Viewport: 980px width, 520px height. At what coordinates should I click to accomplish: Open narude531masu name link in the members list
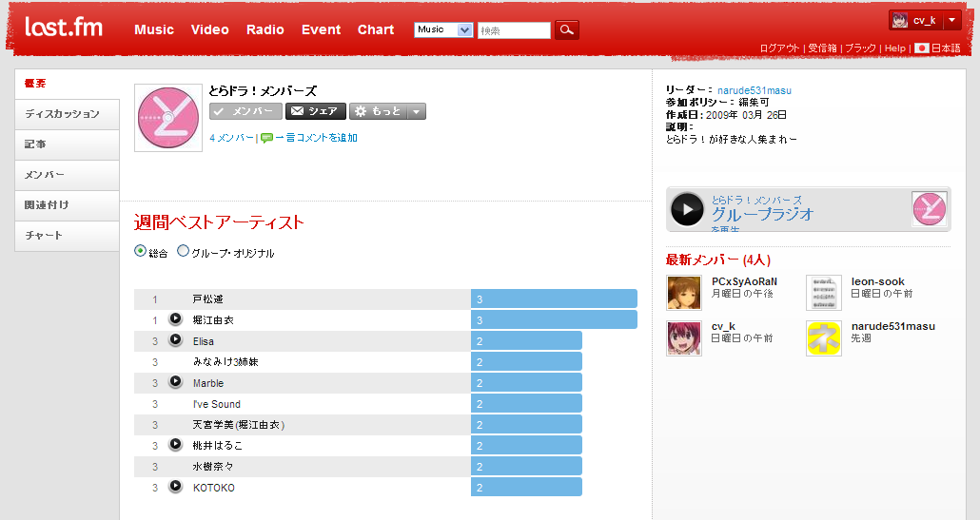pyautogui.click(x=893, y=326)
